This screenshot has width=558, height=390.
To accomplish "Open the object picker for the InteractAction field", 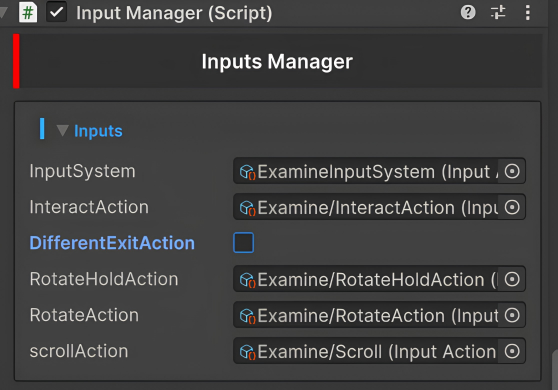I will click(512, 207).
